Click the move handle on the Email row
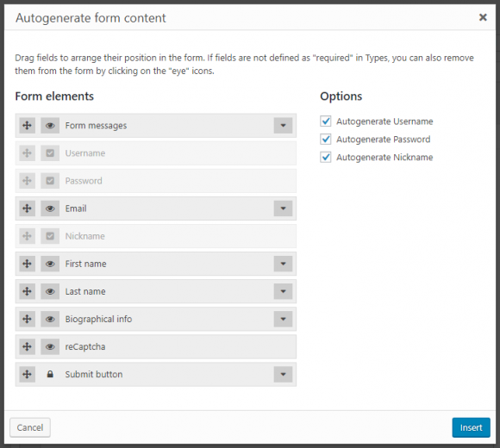The height and width of the screenshot is (448, 500). pos(27,208)
